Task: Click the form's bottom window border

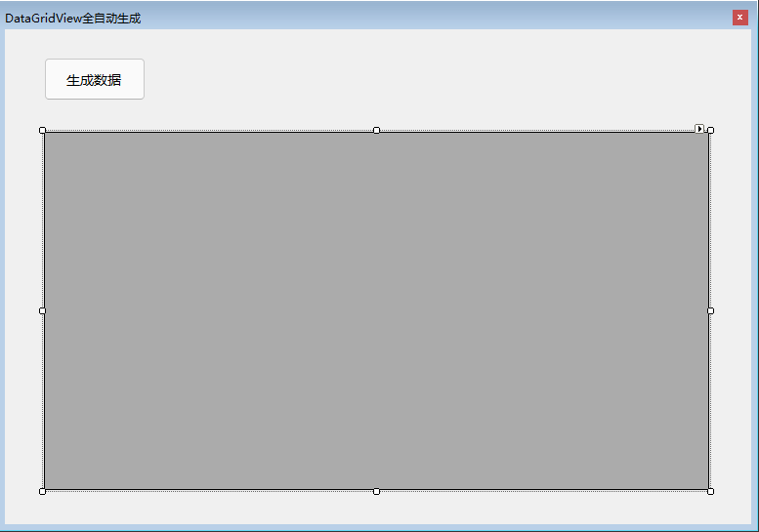Action: click(378, 527)
